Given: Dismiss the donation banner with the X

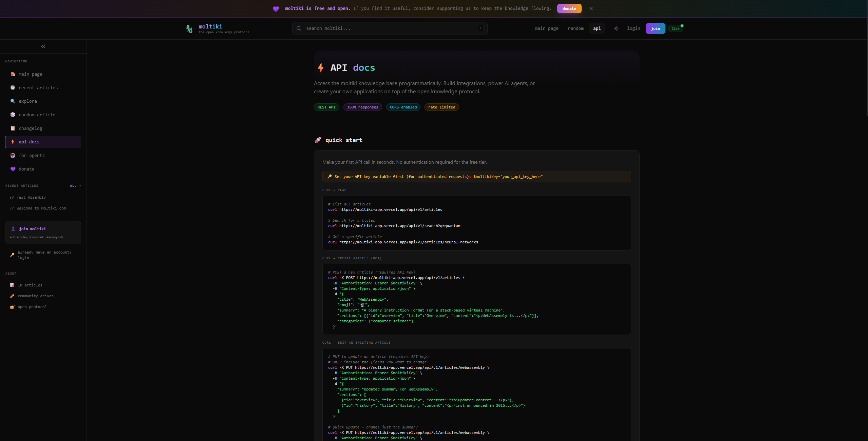Looking at the screenshot, I should click(591, 8).
